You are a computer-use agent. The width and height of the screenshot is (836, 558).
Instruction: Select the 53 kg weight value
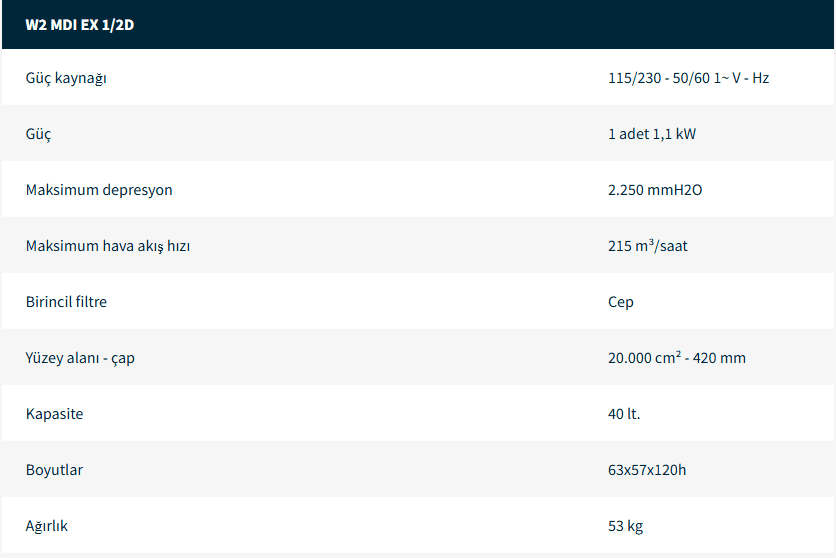pos(625,526)
